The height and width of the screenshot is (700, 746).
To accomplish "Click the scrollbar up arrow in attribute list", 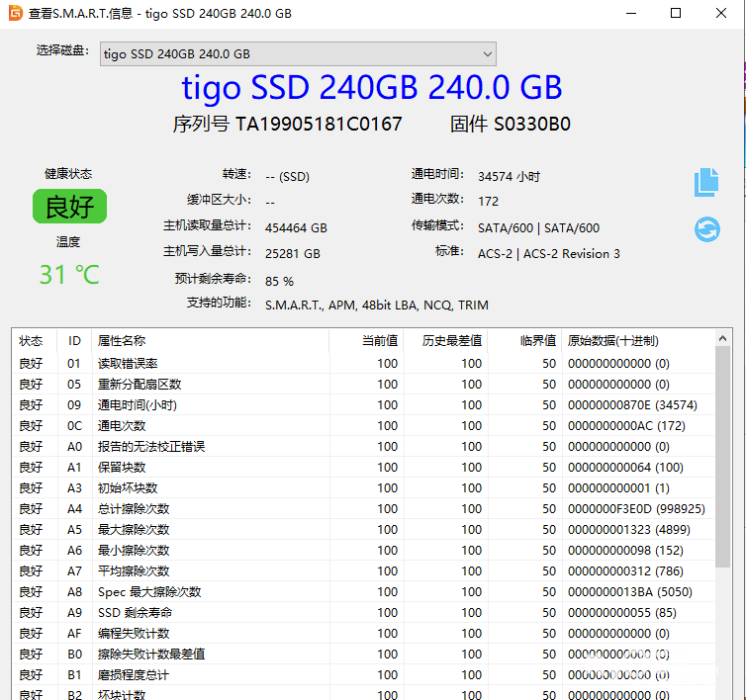I will pos(723,338).
